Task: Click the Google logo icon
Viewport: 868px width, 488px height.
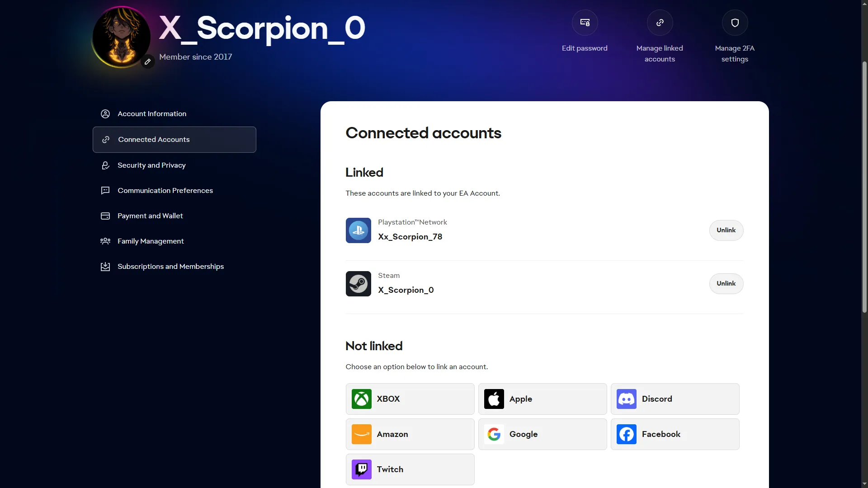Action: pyautogui.click(x=494, y=434)
